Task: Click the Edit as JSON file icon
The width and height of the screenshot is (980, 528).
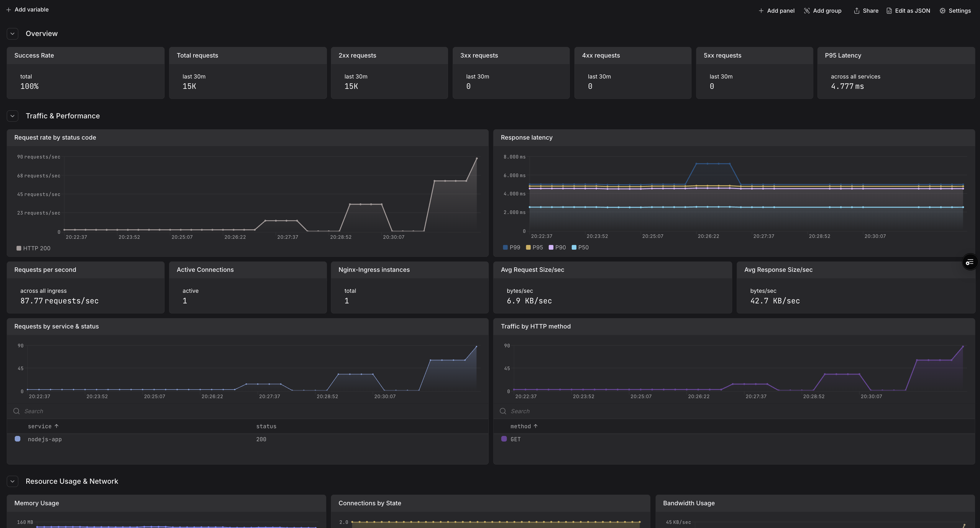Action: click(889, 11)
